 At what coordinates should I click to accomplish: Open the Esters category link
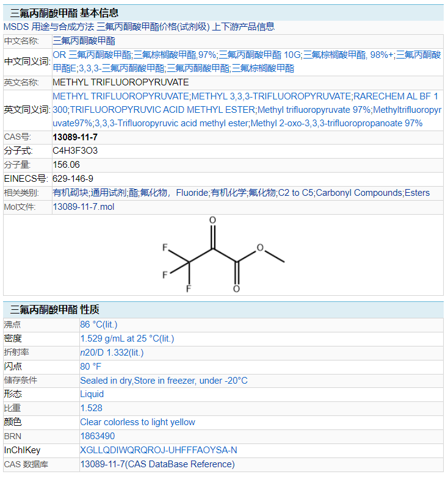tap(417, 193)
